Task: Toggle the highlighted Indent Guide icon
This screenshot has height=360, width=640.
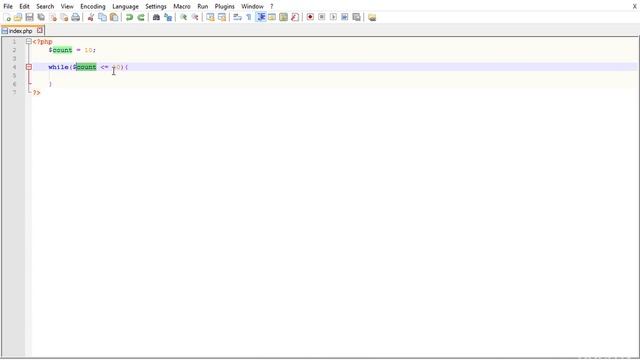Action: pyautogui.click(x=260, y=17)
